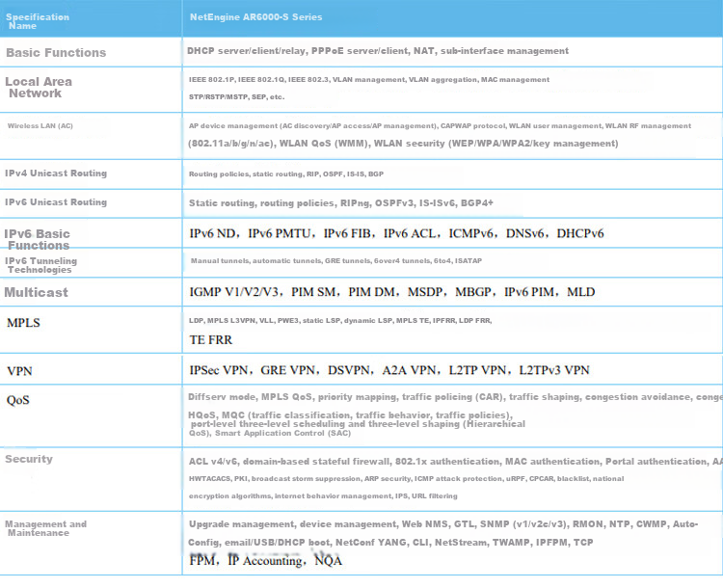The width and height of the screenshot is (723, 588).
Task: Select the 'Basic Functions' row label
Action: (56, 53)
